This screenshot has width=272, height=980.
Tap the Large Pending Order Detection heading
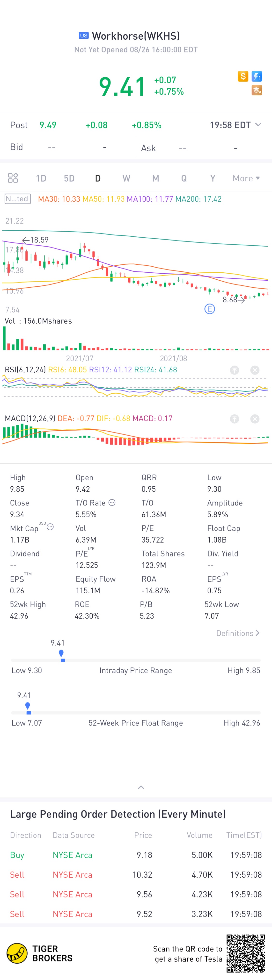[118, 814]
